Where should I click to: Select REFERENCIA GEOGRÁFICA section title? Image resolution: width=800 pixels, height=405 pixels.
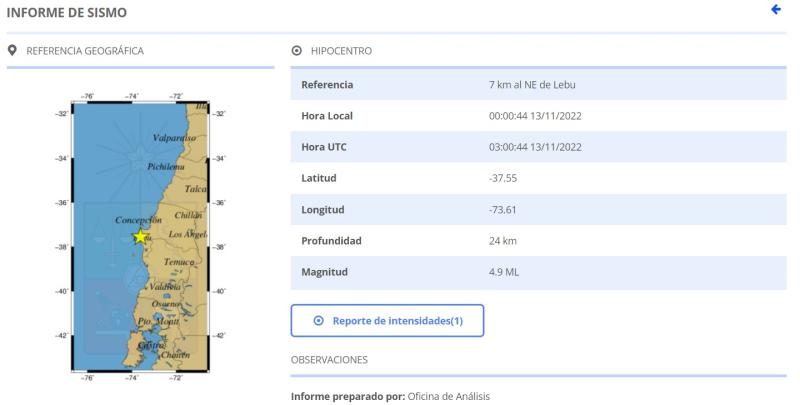(x=85, y=50)
